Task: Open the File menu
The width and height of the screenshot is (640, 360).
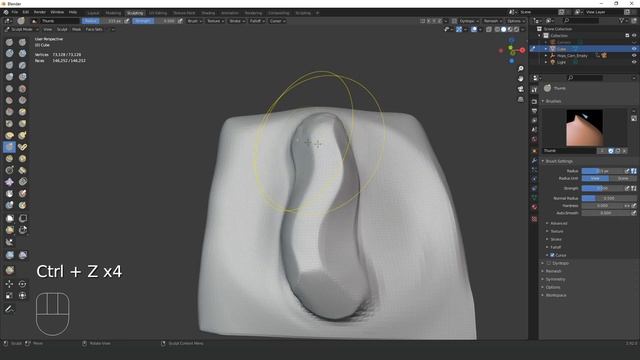Action: pos(15,12)
